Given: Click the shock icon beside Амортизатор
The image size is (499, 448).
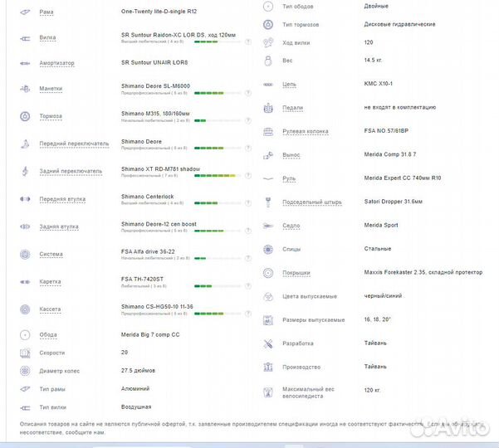Looking at the screenshot, I should 23,63.
